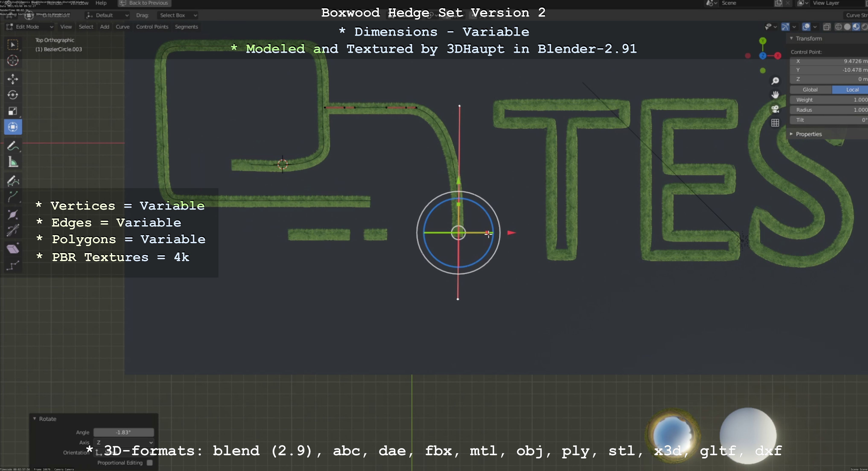Expand the Properties panel section
Screen dimensions: 868x471
coord(808,134)
